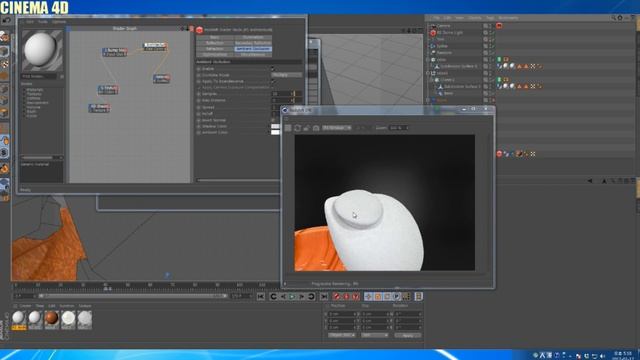Toggle the red X enable mark on the orange object row
The height and width of the screenshot is (360, 640).
[x=492, y=100]
